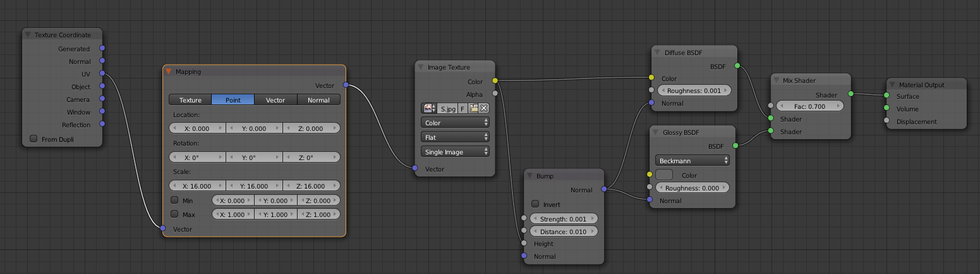Click the Mix Shader Fac 0.700 slider

(810, 106)
